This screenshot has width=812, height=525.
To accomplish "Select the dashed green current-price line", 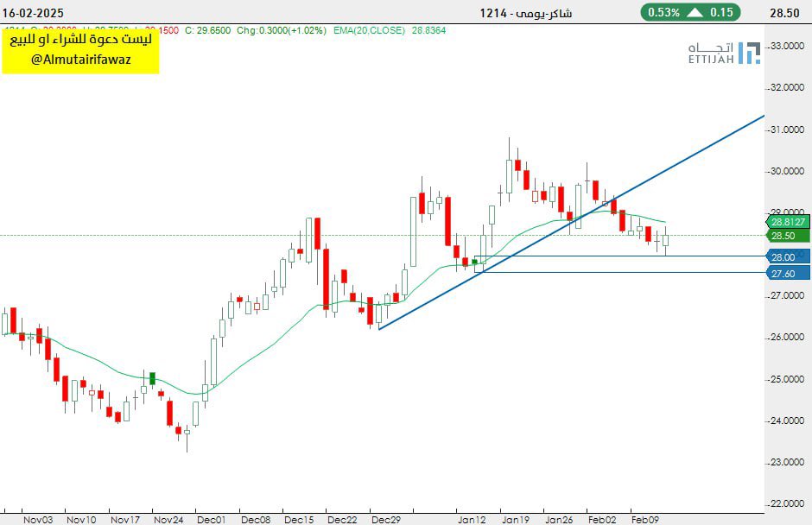I will click(382, 236).
